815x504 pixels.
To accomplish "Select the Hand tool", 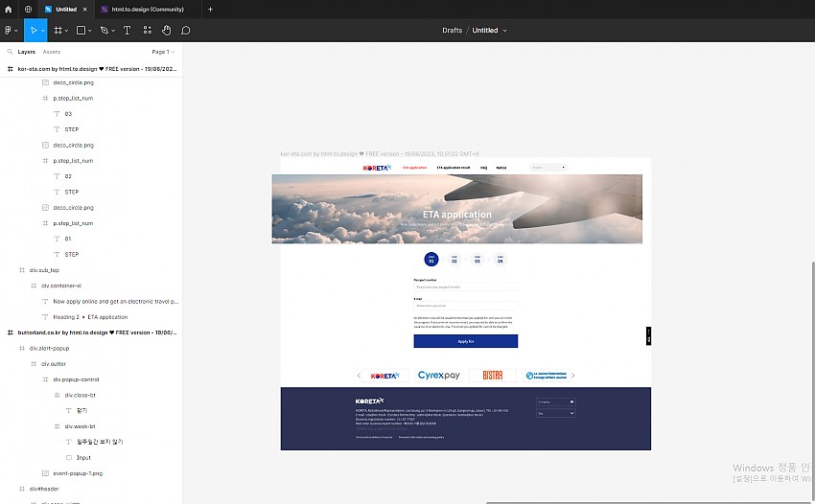I will (166, 30).
